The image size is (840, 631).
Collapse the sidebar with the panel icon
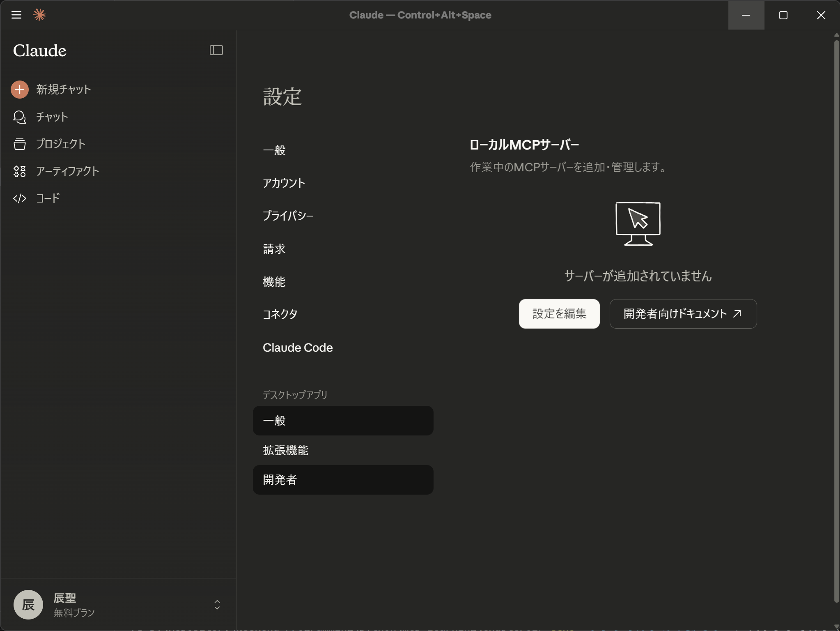pos(216,50)
